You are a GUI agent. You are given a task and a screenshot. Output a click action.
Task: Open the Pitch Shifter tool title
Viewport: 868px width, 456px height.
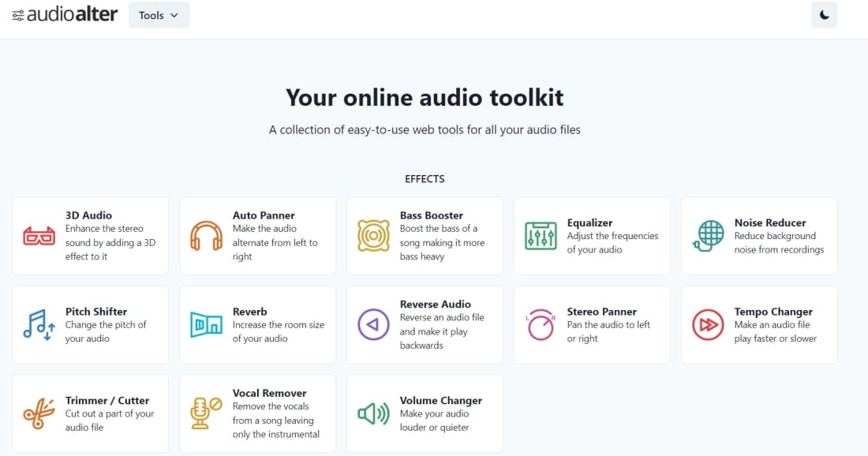click(x=96, y=312)
